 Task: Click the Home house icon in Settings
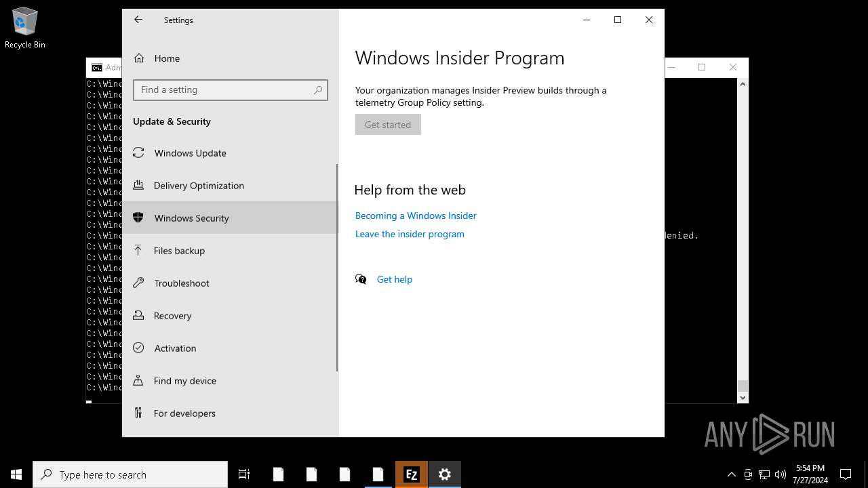(x=139, y=58)
